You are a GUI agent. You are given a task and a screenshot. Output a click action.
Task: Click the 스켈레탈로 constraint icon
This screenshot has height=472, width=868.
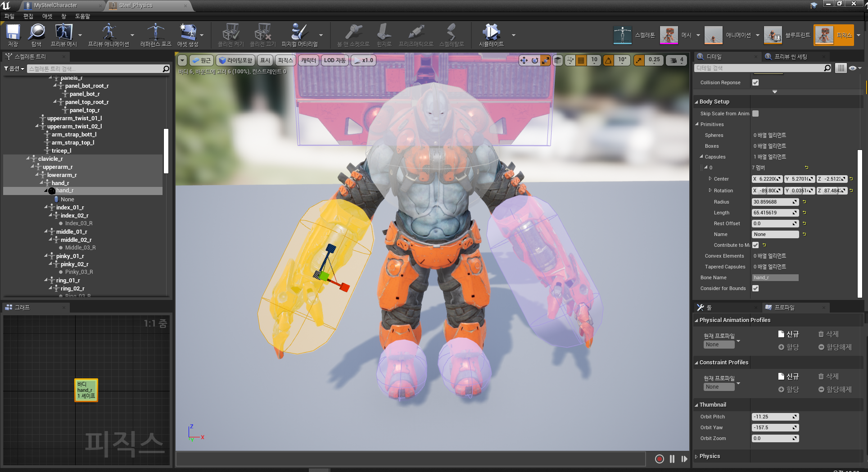click(451, 35)
